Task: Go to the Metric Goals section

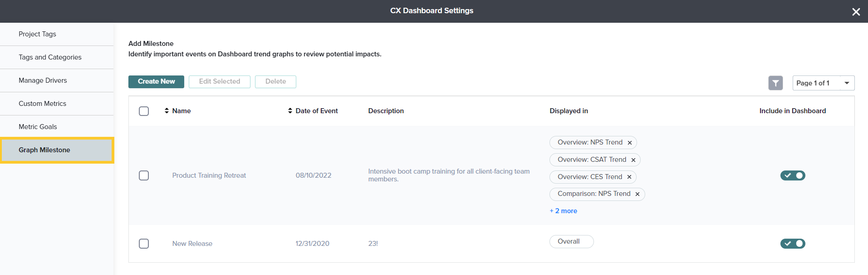Action: [x=38, y=127]
